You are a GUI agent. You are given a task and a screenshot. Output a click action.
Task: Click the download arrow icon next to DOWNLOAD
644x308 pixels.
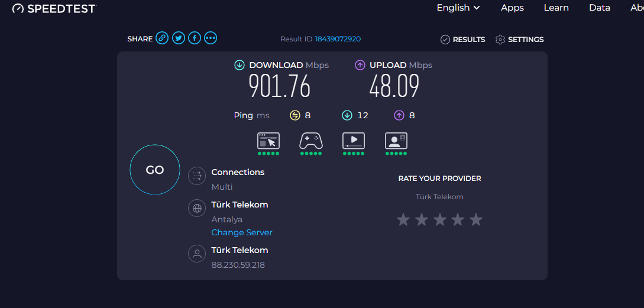pos(239,65)
